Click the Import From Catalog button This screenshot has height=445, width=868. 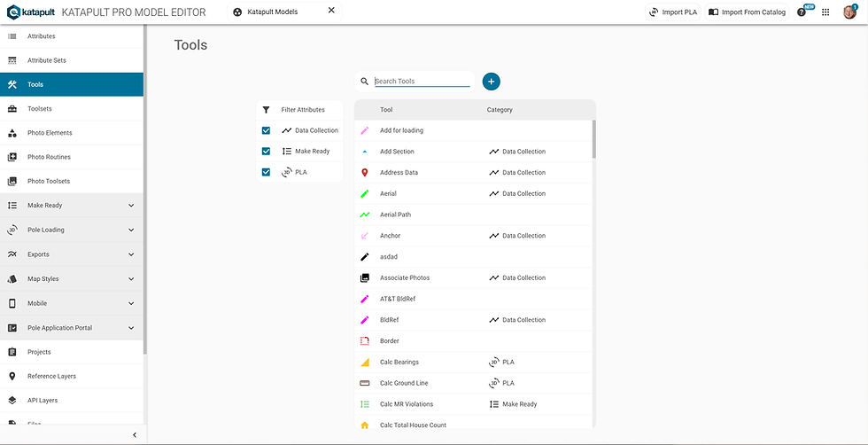click(x=747, y=12)
